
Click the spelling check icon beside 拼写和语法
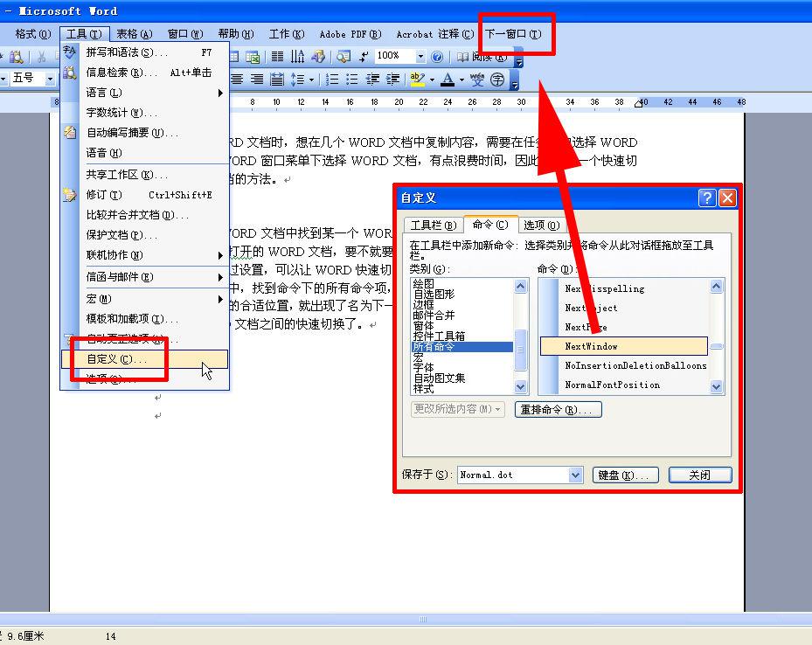click(69, 52)
